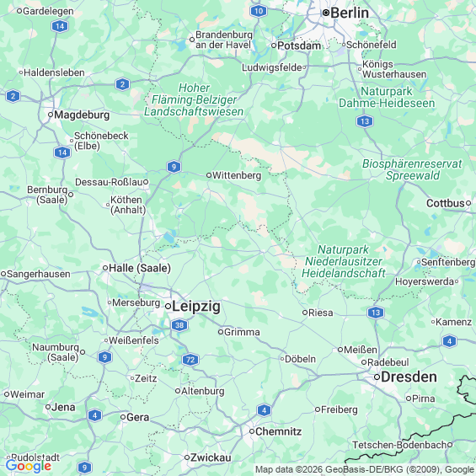
Task: Click the Dresden city marker circle
Action: coord(377,377)
